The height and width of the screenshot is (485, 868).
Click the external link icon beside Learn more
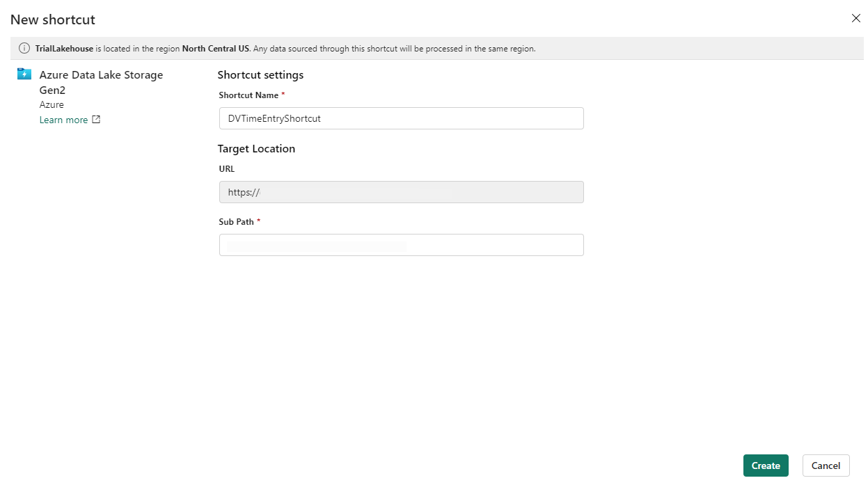pos(96,120)
